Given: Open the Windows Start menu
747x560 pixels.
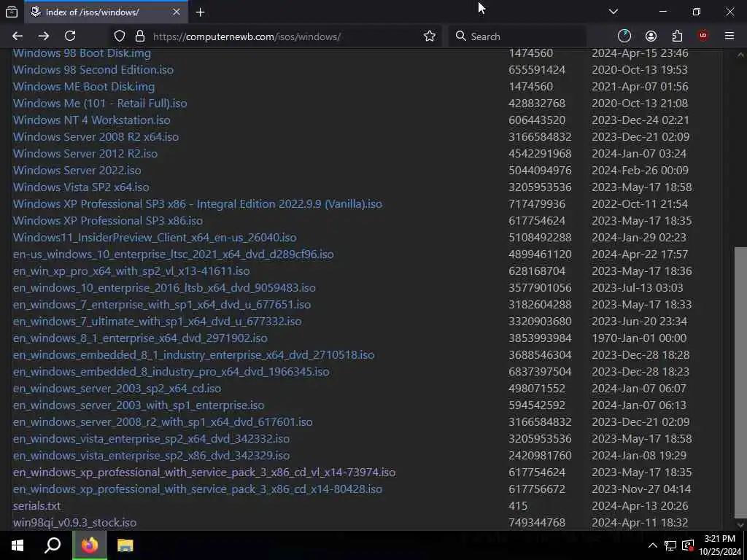Looking at the screenshot, I should 18,545.
